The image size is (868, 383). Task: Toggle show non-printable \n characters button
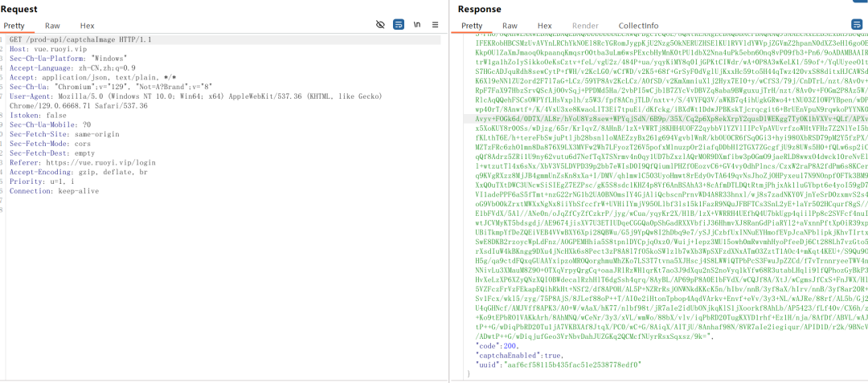click(x=417, y=24)
